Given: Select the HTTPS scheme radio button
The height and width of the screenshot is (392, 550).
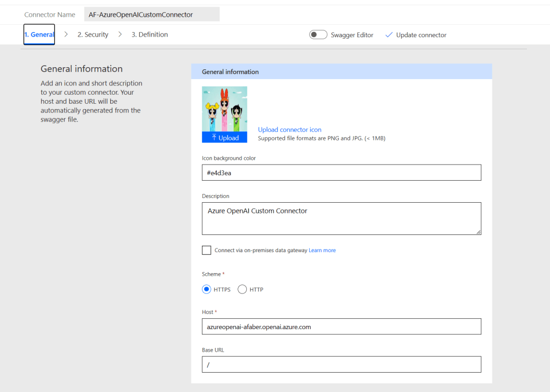Looking at the screenshot, I should pyautogui.click(x=206, y=289).
